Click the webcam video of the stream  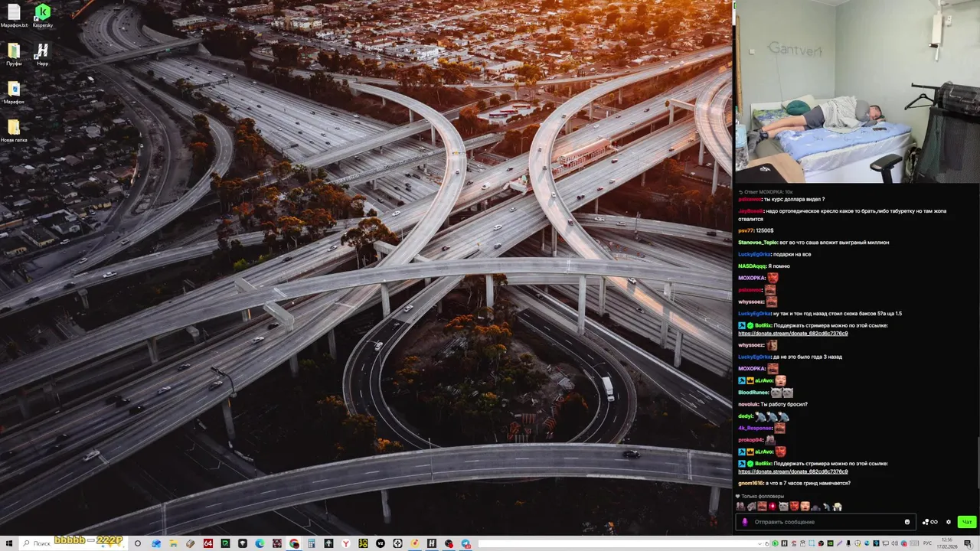click(857, 92)
